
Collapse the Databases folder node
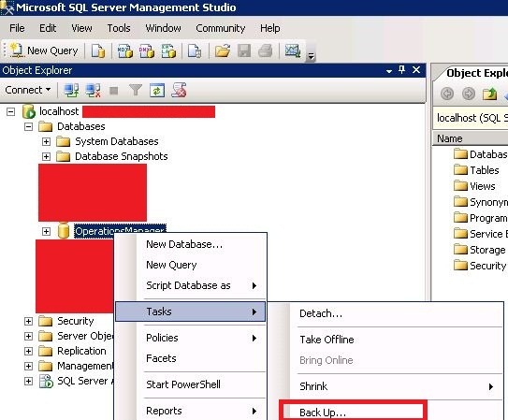tap(28, 126)
